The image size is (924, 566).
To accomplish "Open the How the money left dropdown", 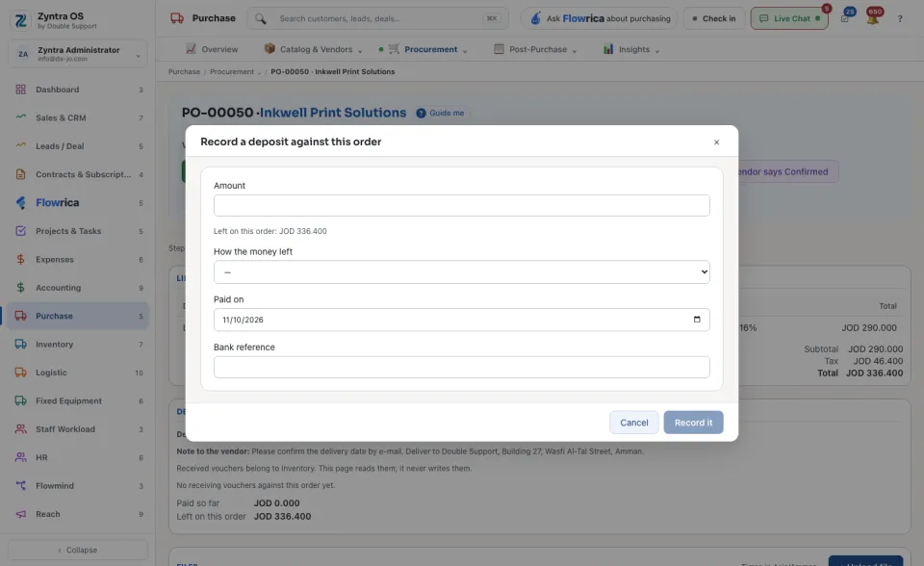I will click(x=461, y=271).
